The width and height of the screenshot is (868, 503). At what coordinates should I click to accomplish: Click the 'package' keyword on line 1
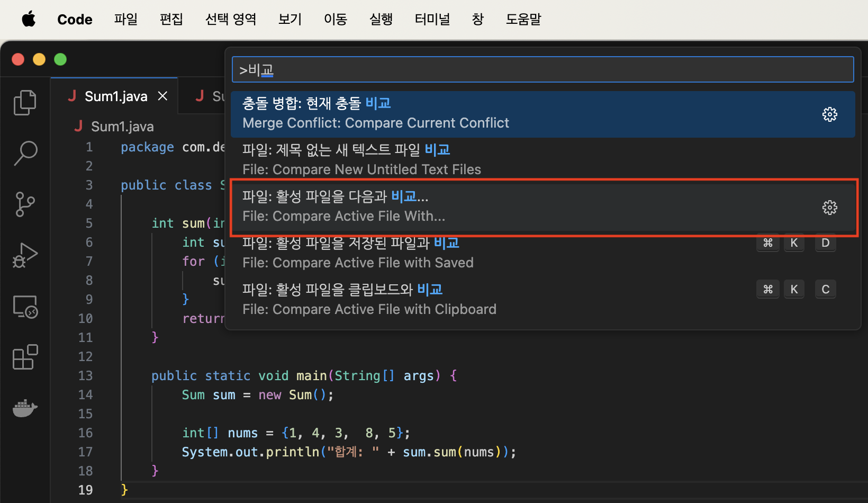tap(147, 147)
